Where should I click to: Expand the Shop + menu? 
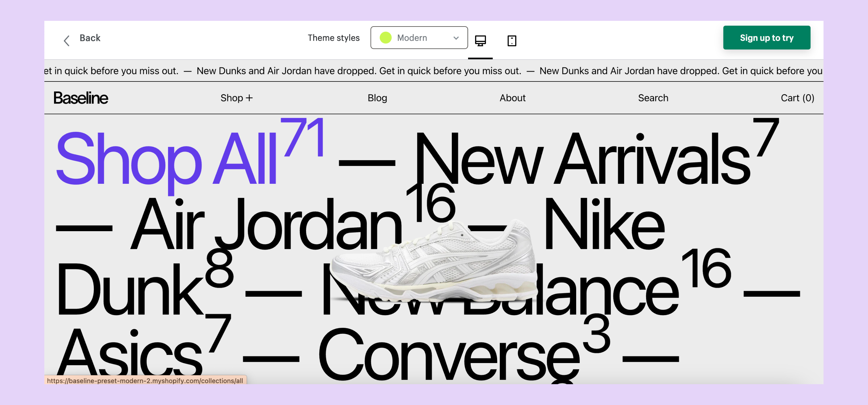coord(236,98)
